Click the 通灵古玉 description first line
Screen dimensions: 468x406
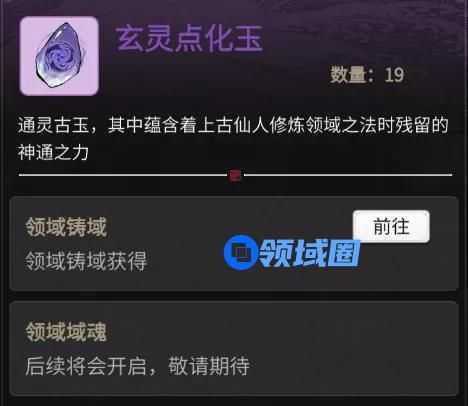233,125
